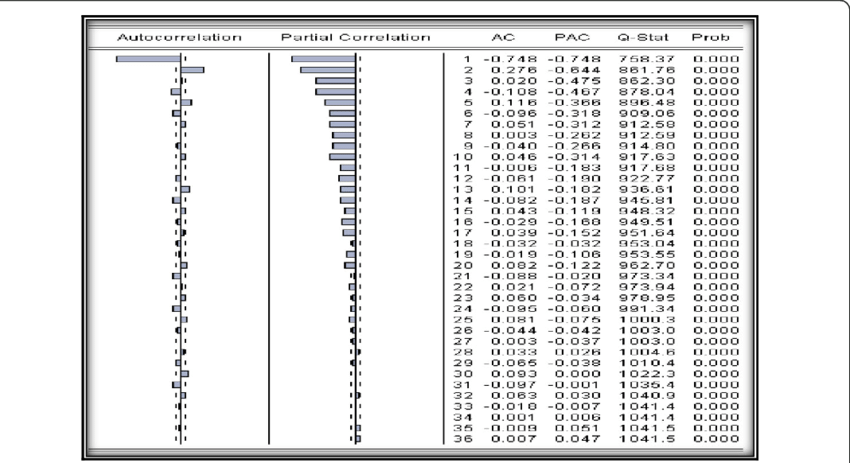The width and height of the screenshot is (850, 463).
Task: Select Q-Stat value 1000.3
Action: coord(647,319)
